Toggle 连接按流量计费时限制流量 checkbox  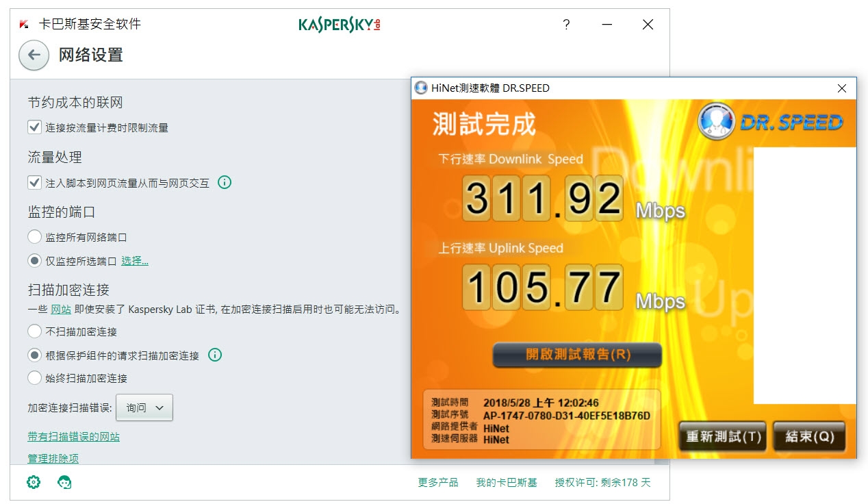[x=34, y=127]
